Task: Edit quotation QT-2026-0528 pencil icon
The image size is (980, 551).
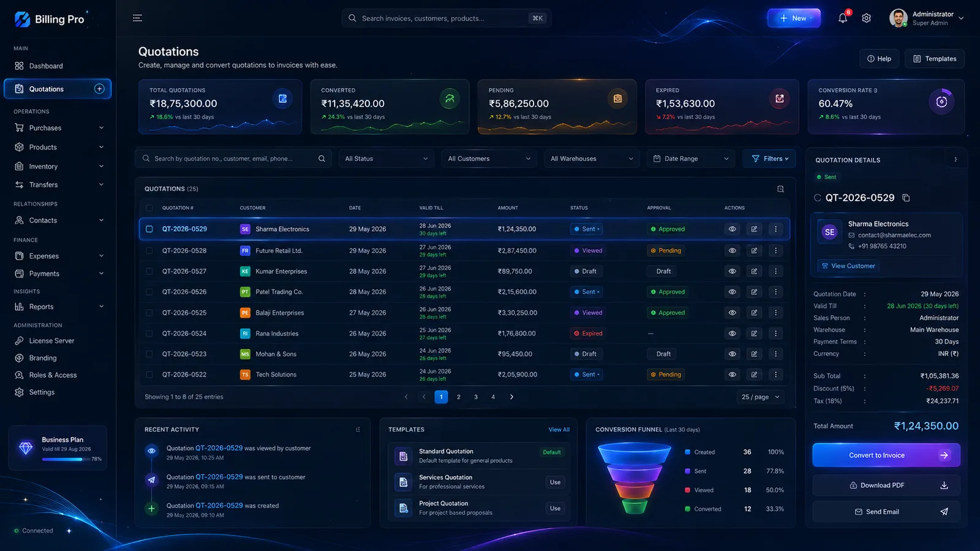Action: pos(754,250)
